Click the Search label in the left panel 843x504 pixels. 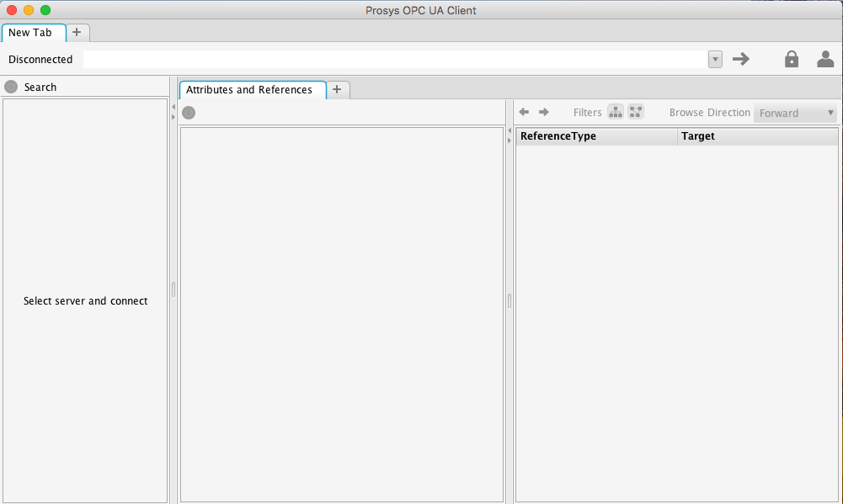pos(40,87)
